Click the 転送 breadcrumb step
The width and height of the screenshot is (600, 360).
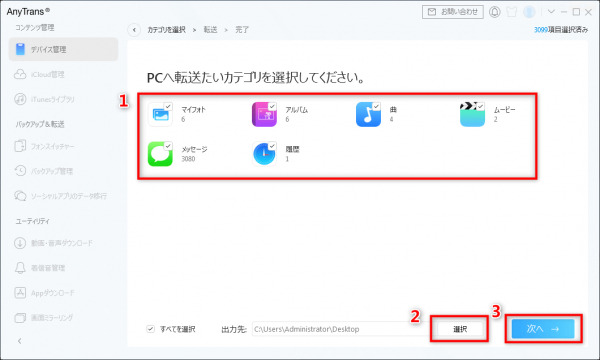210,29
